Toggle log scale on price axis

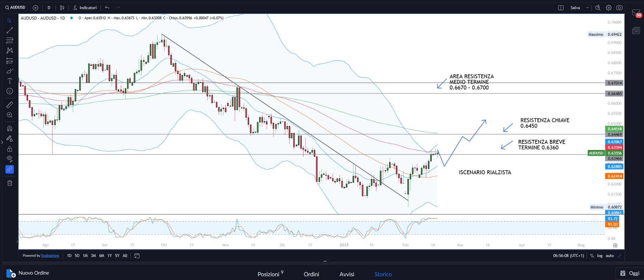[x=600, y=256]
